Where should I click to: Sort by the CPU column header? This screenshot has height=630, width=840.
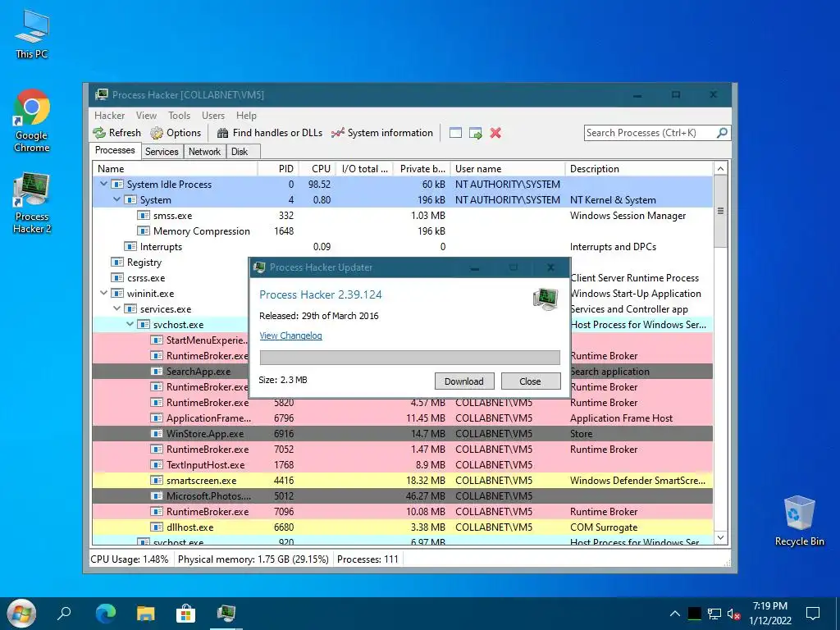(317, 169)
